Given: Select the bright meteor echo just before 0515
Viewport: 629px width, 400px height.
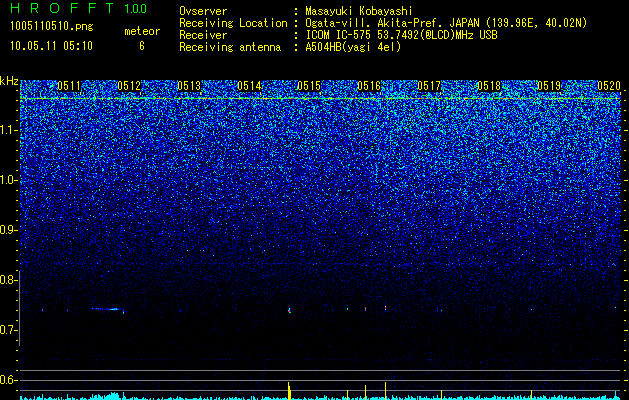Looking at the screenshot, I should click(289, 310).
